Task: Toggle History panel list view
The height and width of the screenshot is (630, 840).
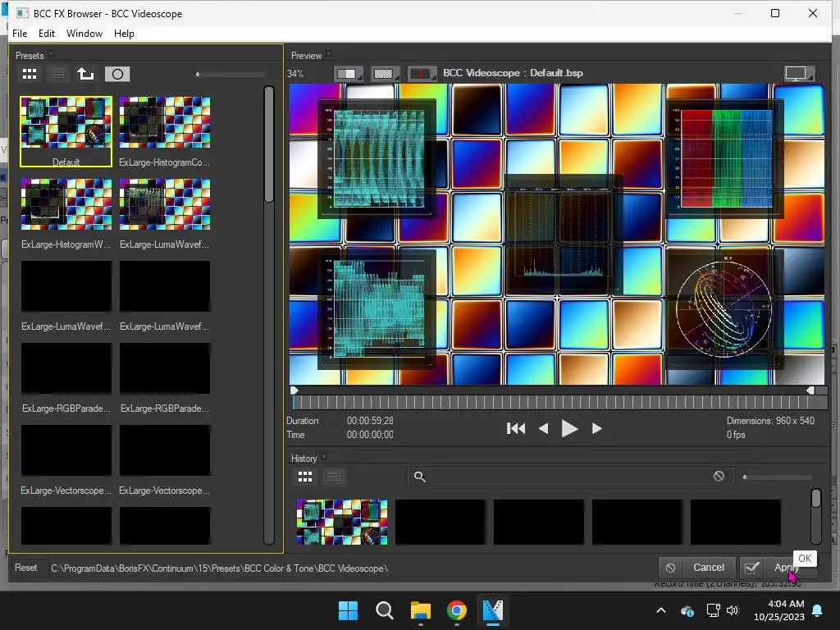Action: (333, 476)
